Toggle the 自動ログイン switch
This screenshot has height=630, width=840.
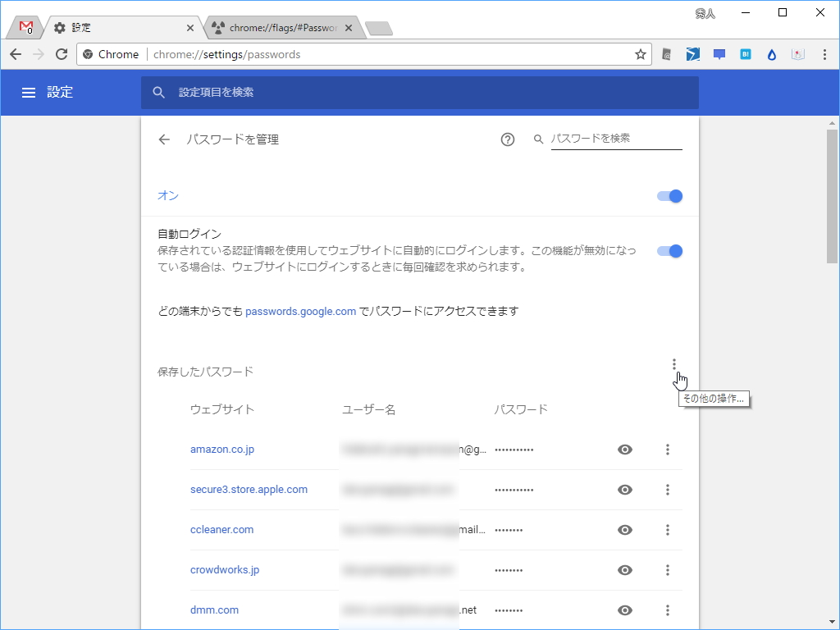(x=669, y=251)
